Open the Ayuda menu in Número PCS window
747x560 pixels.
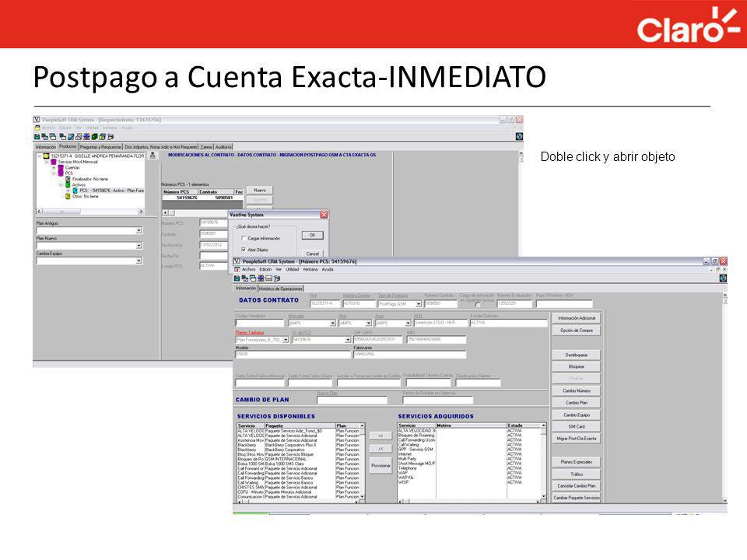pyautogui.click(x=328, y=270)
